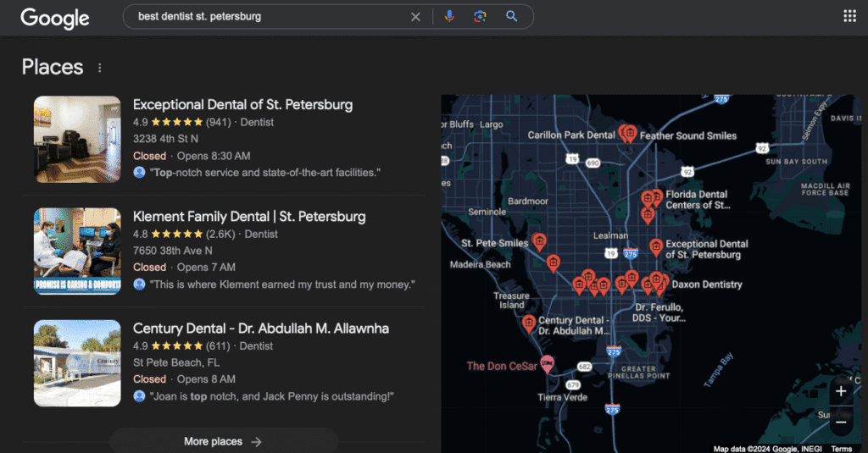Open the Google apps grid
Screen dimensions: 868x453
tap(849, 16)
